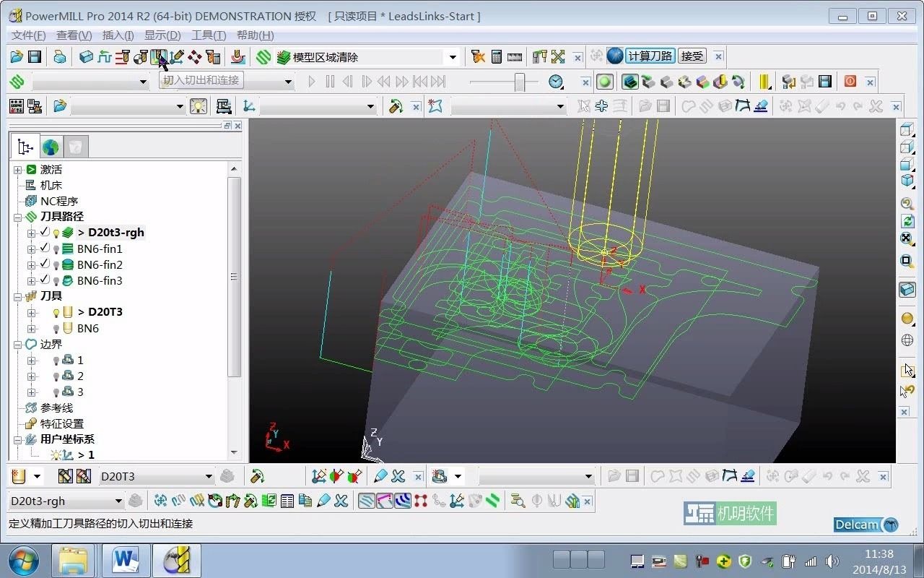Image resolution: width=924 pixels, height=578 pixels.
Task: Open the simulation clock icon
Action: pyautogui.click(x=555, y=82)
